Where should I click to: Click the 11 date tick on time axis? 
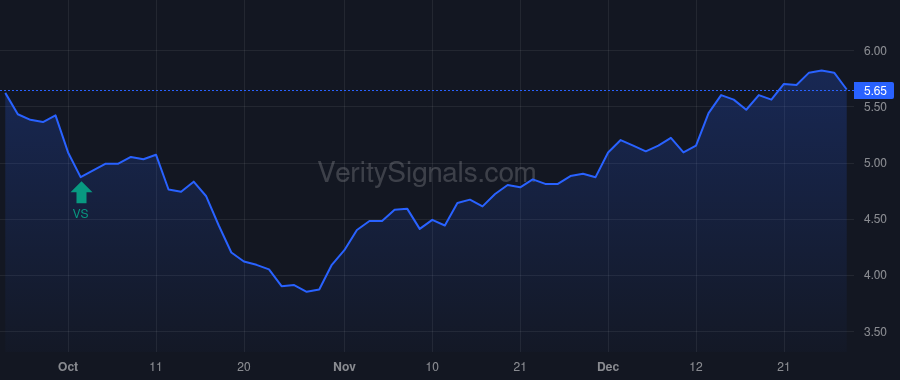(x=156, y=367)
